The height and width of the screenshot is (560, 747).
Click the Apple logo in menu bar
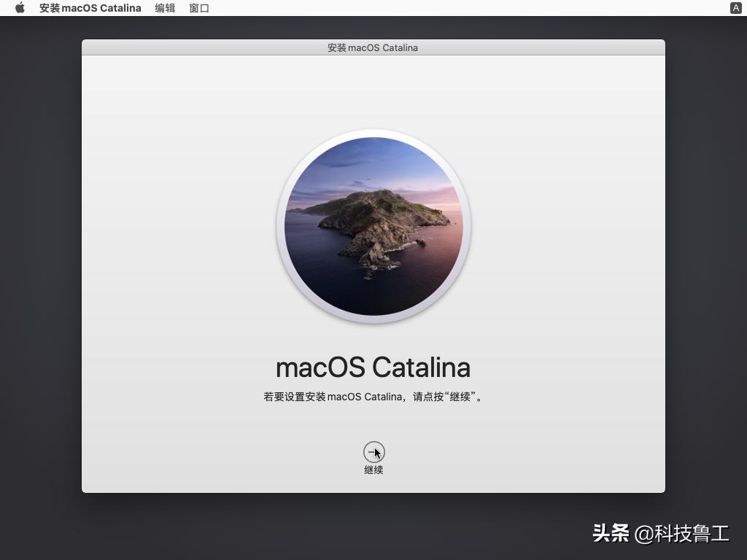coord(19,8)
